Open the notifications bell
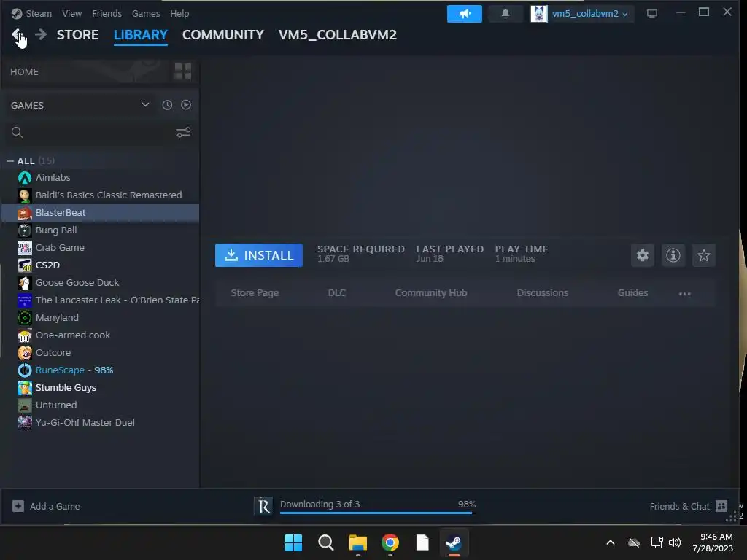This screenshot has height=560, width=747. point(505,14)
